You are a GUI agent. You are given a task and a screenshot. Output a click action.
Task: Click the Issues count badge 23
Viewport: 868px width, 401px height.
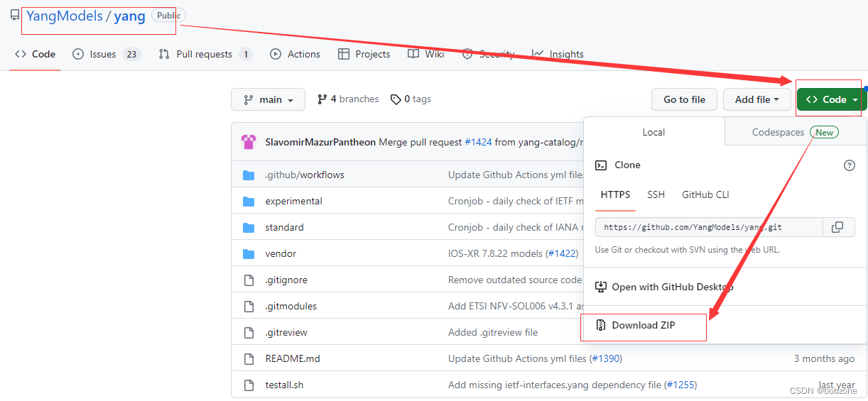point(131,54)
